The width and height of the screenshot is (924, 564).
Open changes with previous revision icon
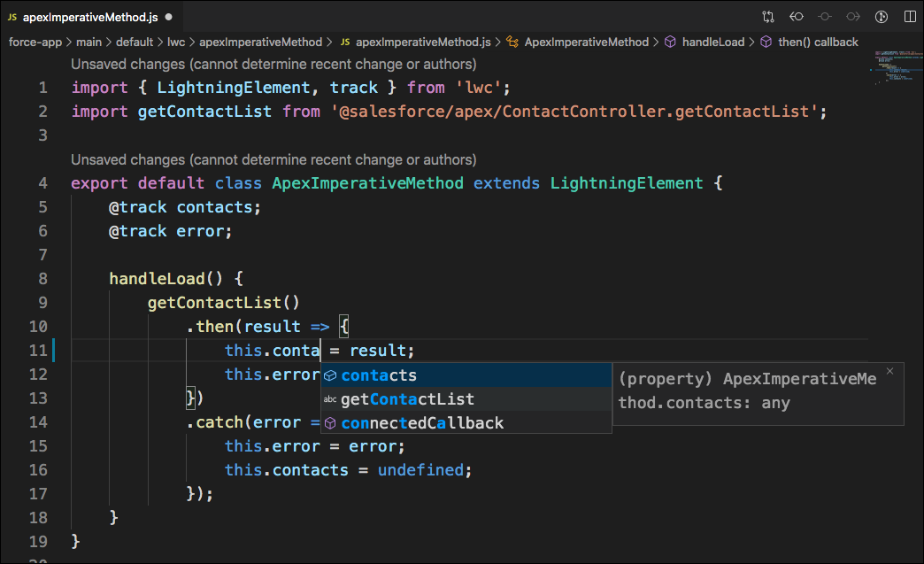click(797, 17)
